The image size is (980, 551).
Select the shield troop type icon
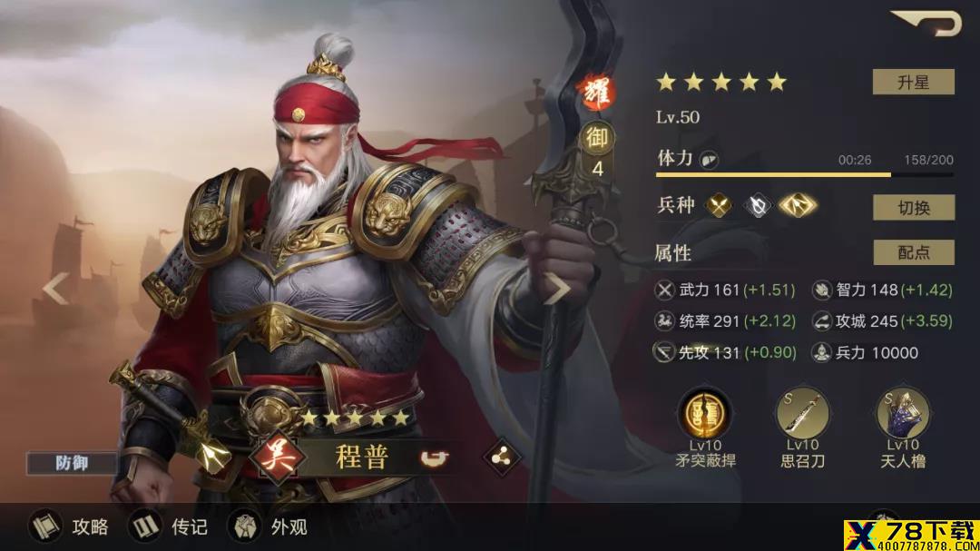[x=758, y=205]
